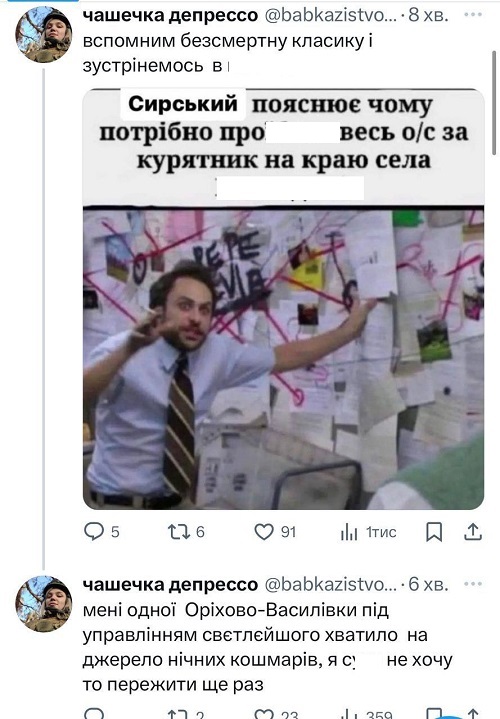Bookmark the first tweet with meme image
This screenshot has width=500, height=719.
pyautogui.click(x=434, y=532)
